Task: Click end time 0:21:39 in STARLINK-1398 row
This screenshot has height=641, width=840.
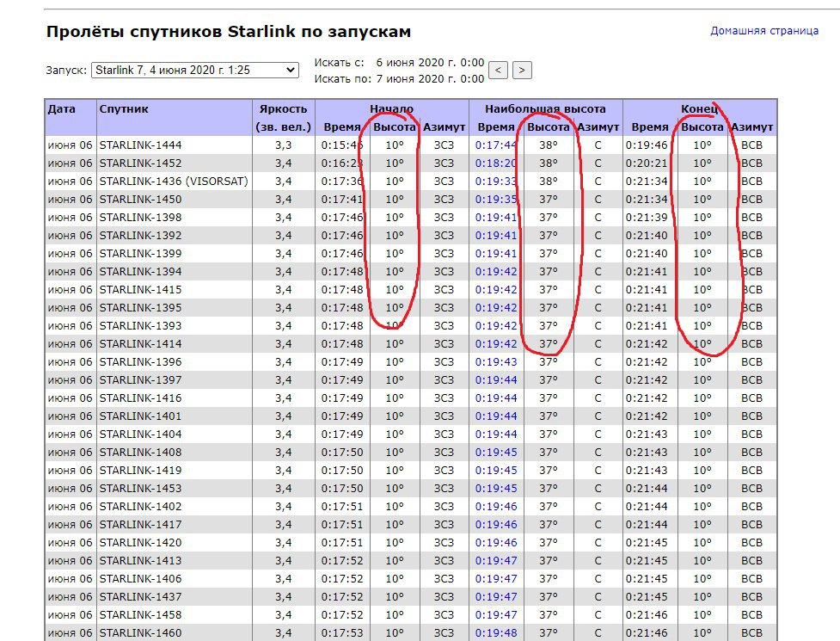Action: click(x=647, y=218)
